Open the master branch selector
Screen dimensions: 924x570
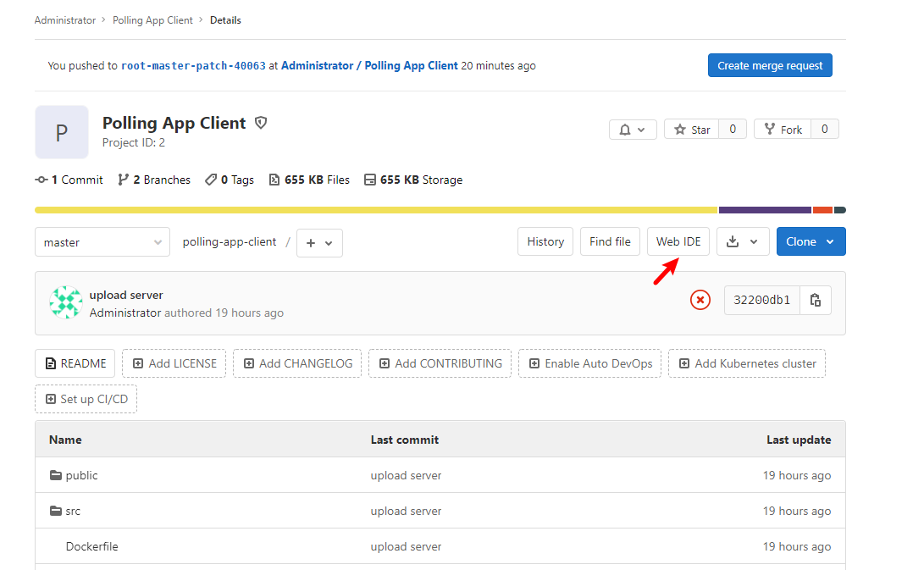(102, 242)
